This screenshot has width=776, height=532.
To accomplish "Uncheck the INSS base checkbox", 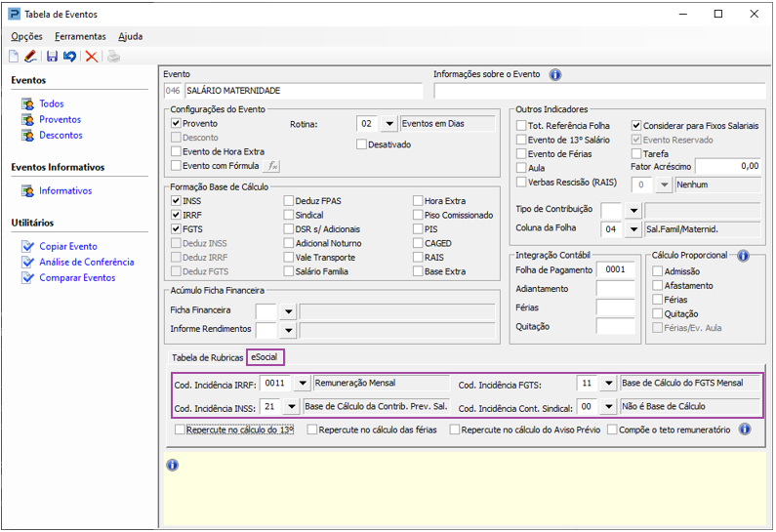I will (176, 201).
